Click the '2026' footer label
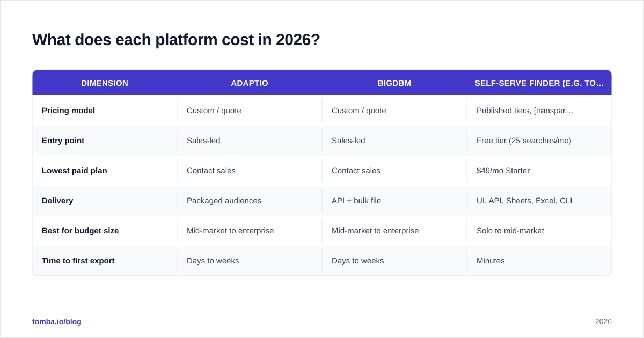Viewport: 644px width, 338px height. [x=603, y=321]
